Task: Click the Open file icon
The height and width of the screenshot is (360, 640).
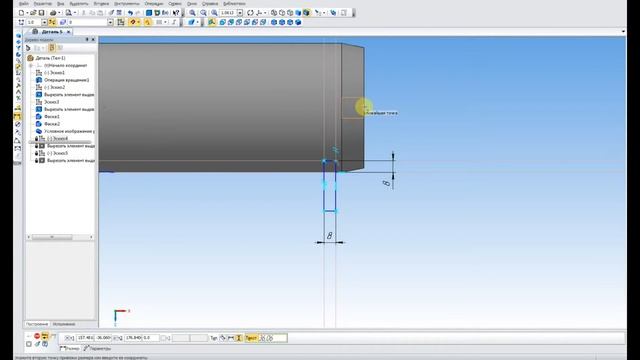Action: pos(33,13)
